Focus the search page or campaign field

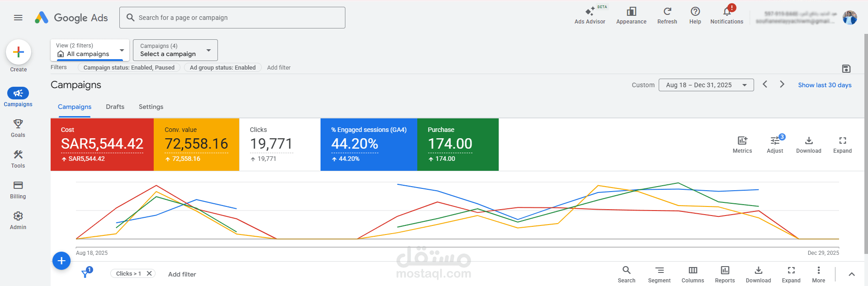tap(232, 18)
